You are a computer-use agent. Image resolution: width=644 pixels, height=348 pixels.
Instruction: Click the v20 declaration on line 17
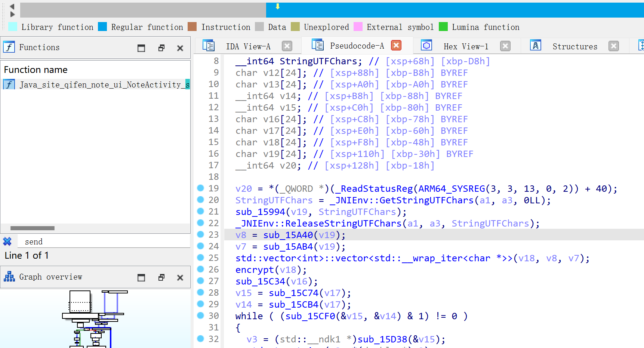pos(288,166)
